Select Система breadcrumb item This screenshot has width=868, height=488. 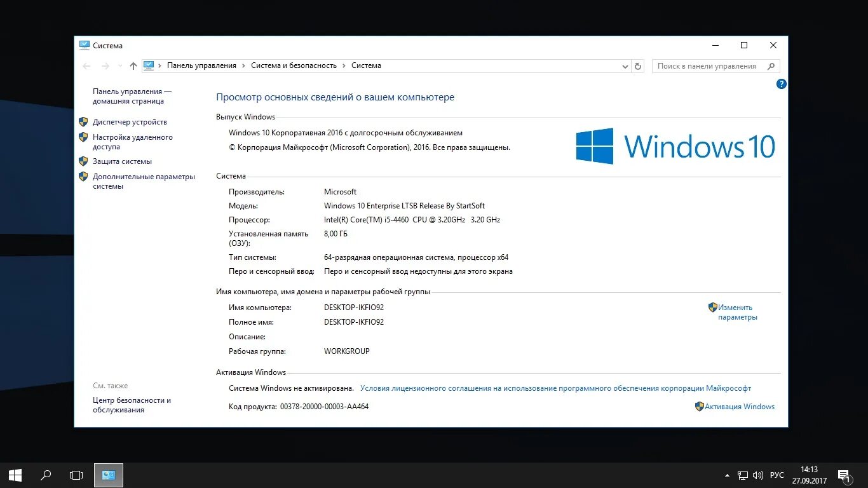[x=366, y=65]
